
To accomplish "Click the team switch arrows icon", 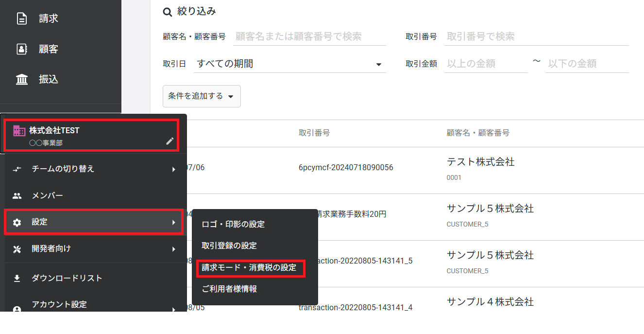I will [x=17, y=169].
